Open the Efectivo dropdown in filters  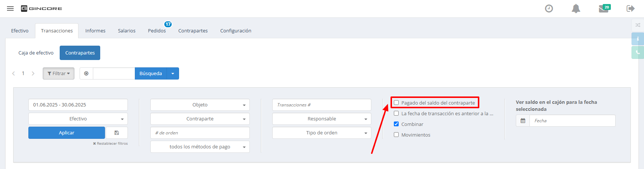click(x=78, y=119)
